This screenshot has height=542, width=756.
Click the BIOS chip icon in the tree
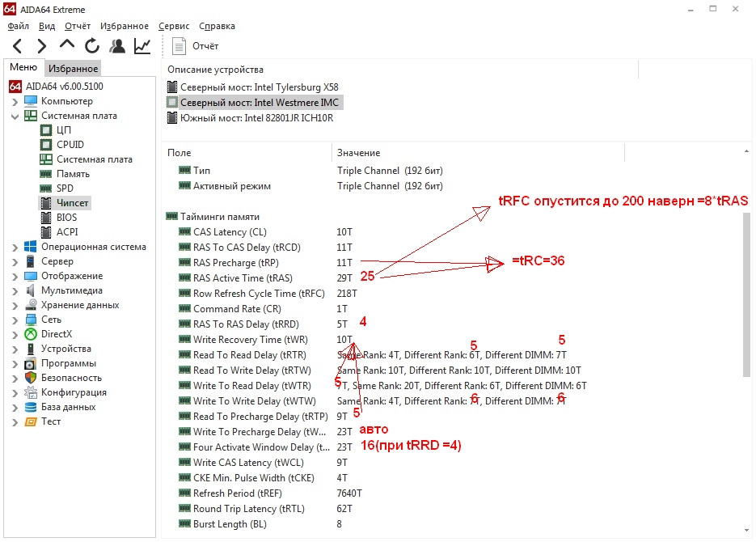point(46,218)
